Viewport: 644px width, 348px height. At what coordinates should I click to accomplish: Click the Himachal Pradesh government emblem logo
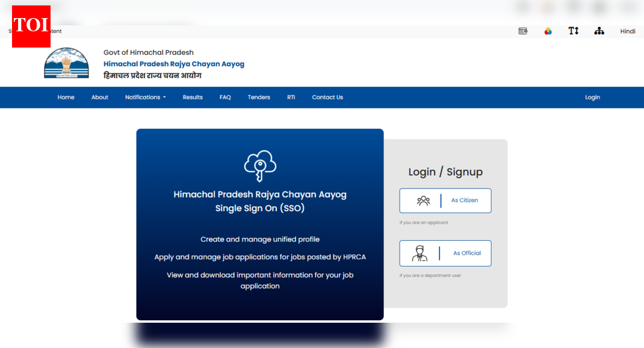66,63
